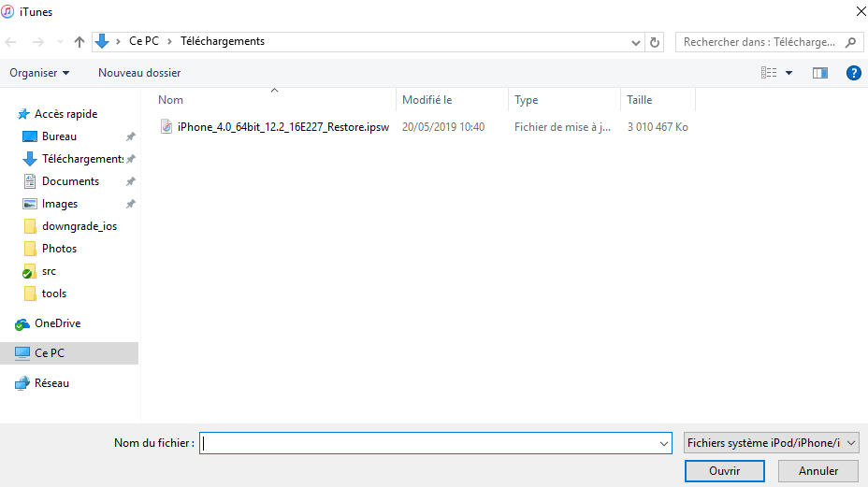Select Téléchargements in the breadcrumb path

[x=223, y=41]
